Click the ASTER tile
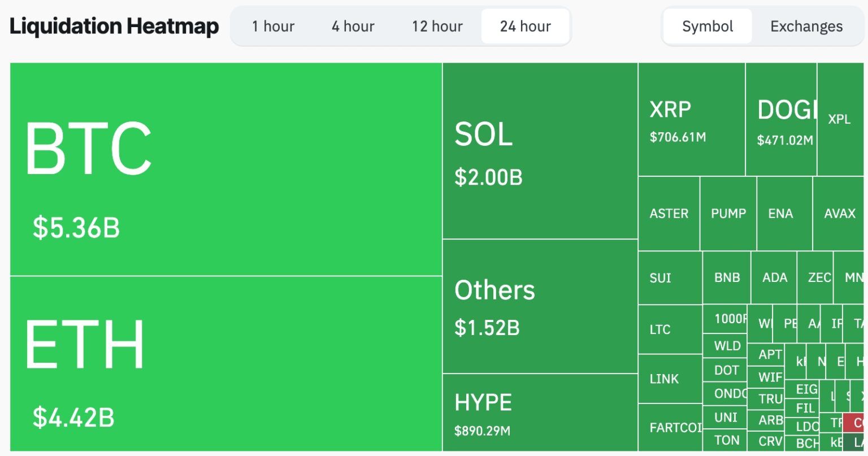868x456 pixels. click(x=669, y=214)
